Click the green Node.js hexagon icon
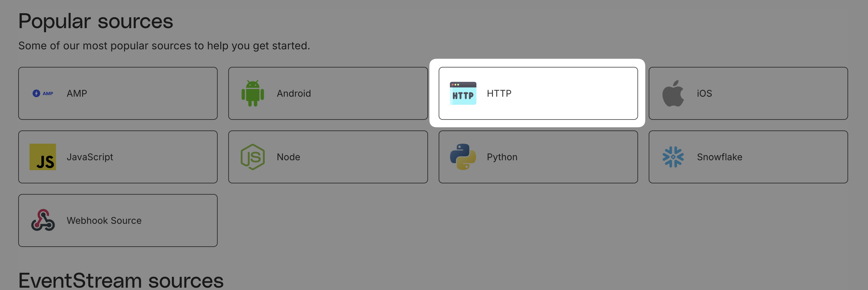 [x=253, y=157]
